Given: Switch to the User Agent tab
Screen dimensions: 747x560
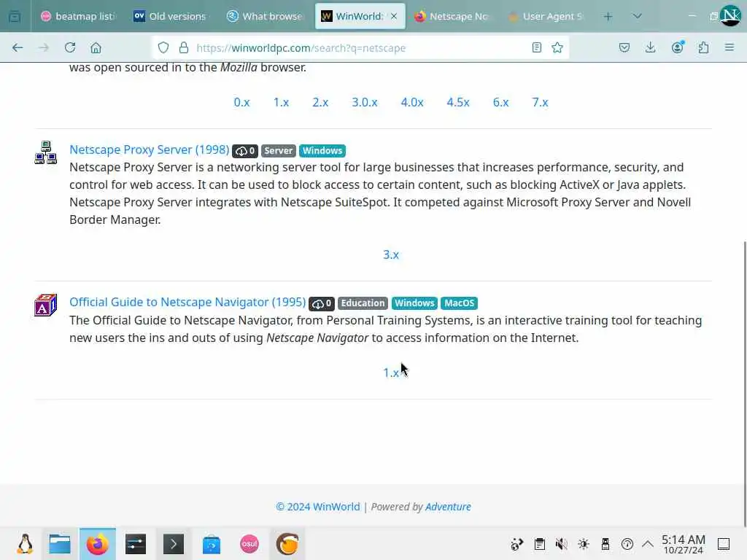Looking at the screenshot, I should (546, 16).
